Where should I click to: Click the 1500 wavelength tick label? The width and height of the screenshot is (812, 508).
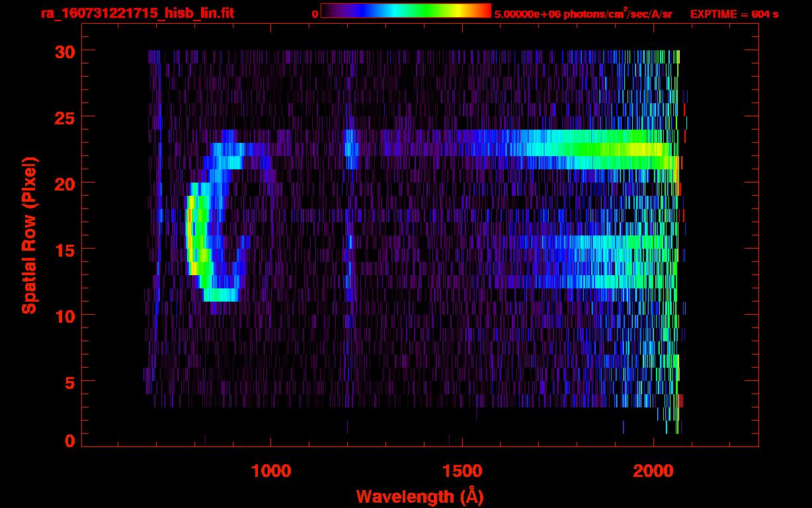tap(462, 470)
